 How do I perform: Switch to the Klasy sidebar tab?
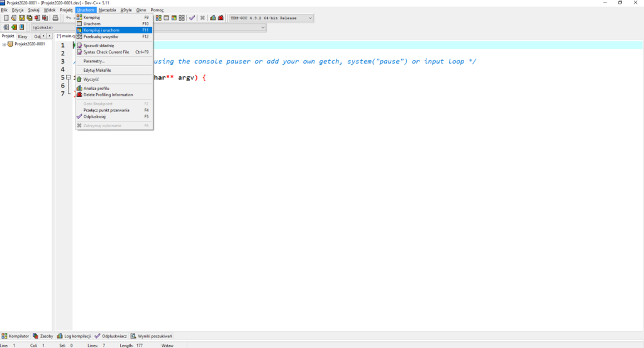point(23,36)
